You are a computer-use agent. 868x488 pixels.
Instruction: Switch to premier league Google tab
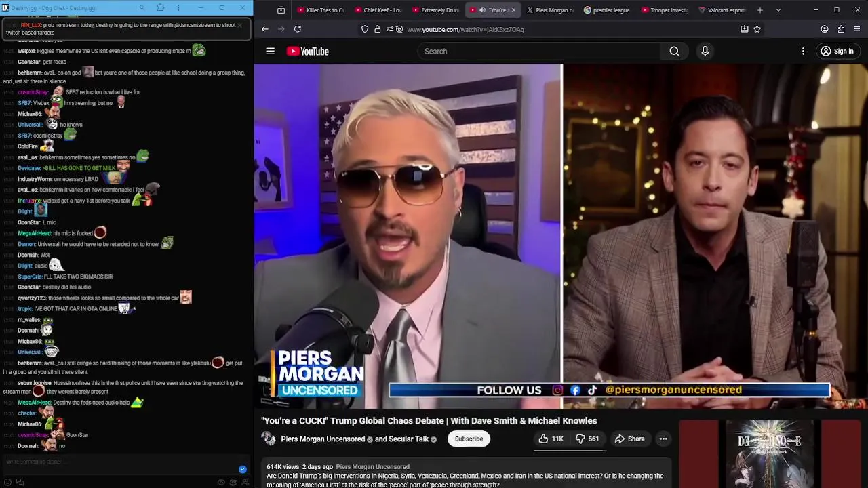point(607,10)
